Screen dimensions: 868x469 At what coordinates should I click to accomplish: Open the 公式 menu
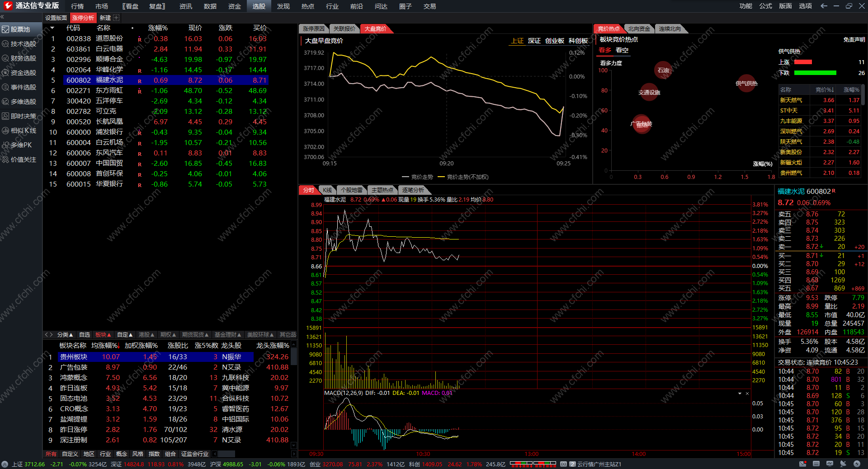(x=766, y=6)
